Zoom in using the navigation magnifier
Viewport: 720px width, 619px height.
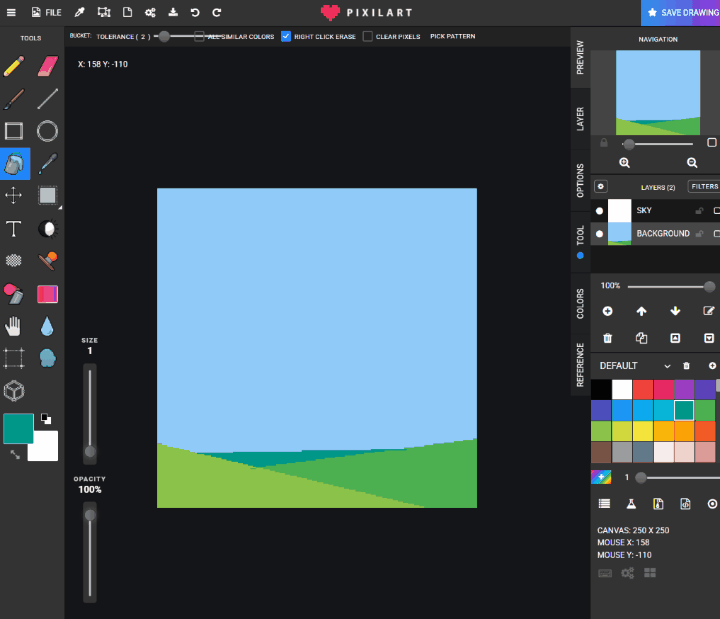point(624,163)
